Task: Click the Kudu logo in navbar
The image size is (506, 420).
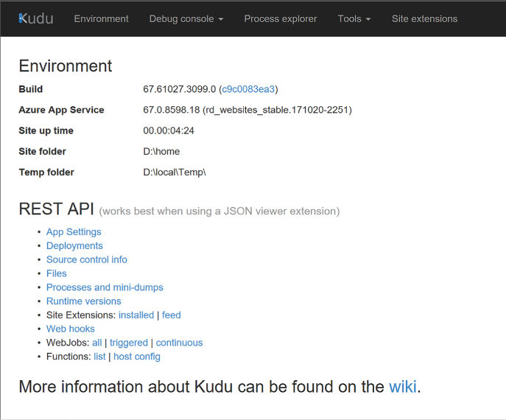Action: coord(36,18)
